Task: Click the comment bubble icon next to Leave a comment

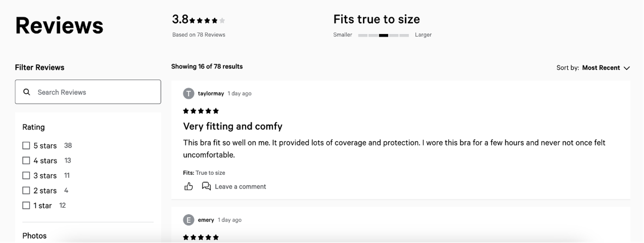Action: point(206,186)
